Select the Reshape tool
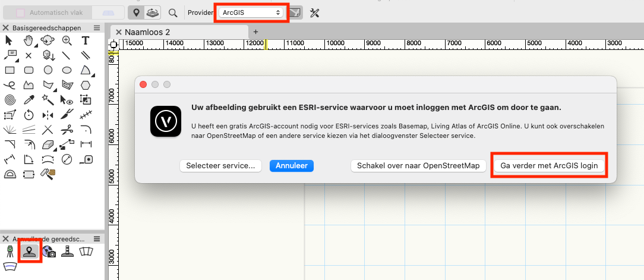Viewport: 644px width, 280px height. click(10, 114)
